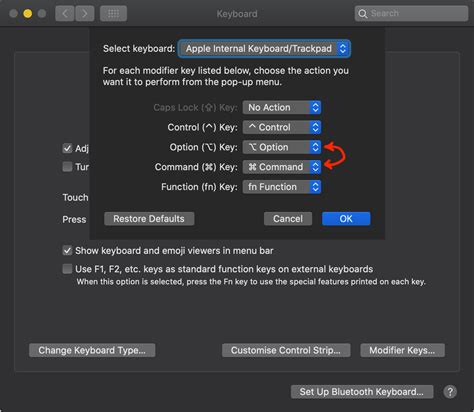The width and height of the screenshot is (474, 412).
Task: Toggle the unchecked Tur... checkbox
Action: (67, 166)
